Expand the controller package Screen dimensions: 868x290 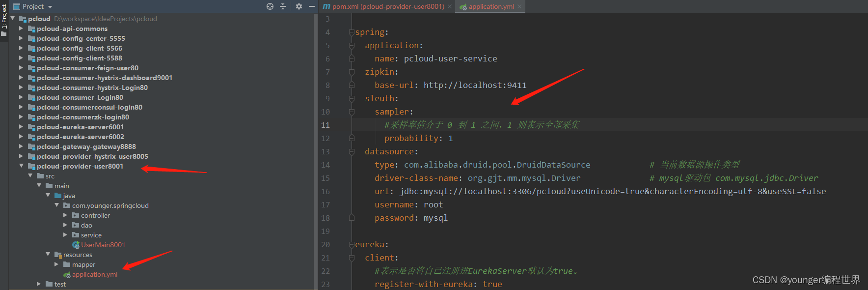(x=65, y=215)
